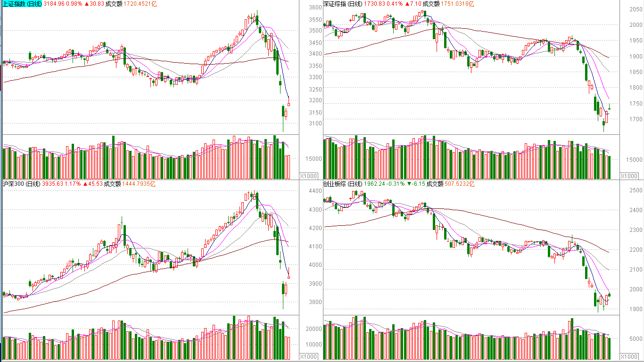The width and height of the screenshot is (644, 362).
Task: Click the 深证综指 price value 1730.83
Action: pos(374,4)
